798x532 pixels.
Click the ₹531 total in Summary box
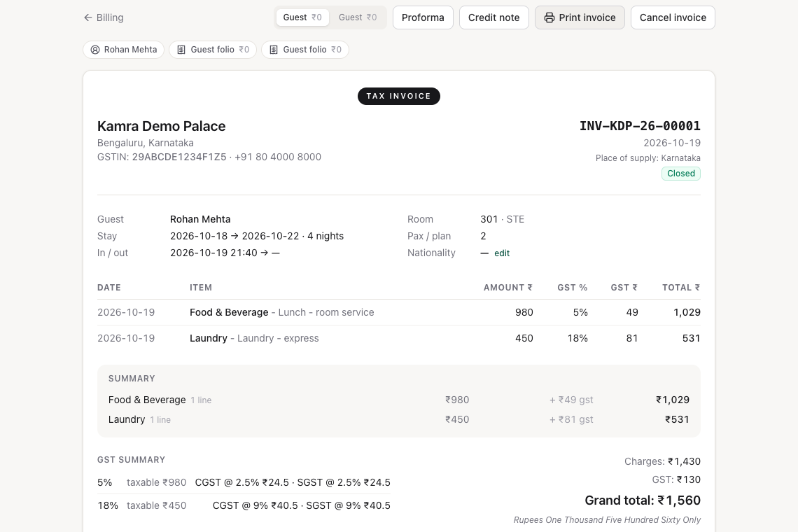(x=677, y=419)
